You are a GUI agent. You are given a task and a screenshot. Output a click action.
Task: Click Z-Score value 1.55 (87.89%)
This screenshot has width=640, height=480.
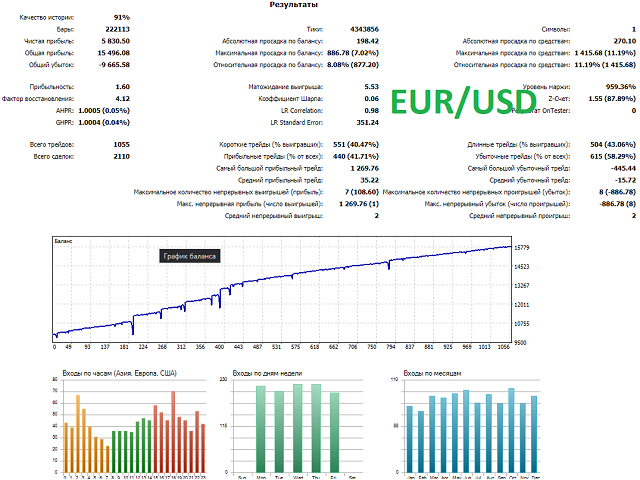coord(612,99)
